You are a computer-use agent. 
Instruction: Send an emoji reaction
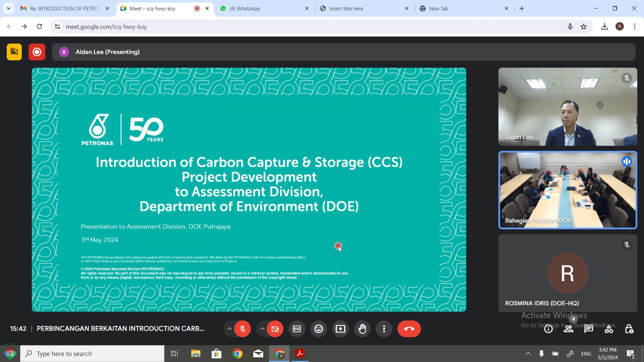[x=319, y=329]
